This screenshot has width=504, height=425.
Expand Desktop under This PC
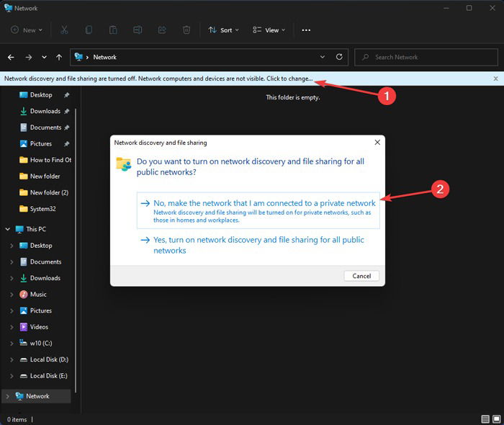click(x=12, y=246)
